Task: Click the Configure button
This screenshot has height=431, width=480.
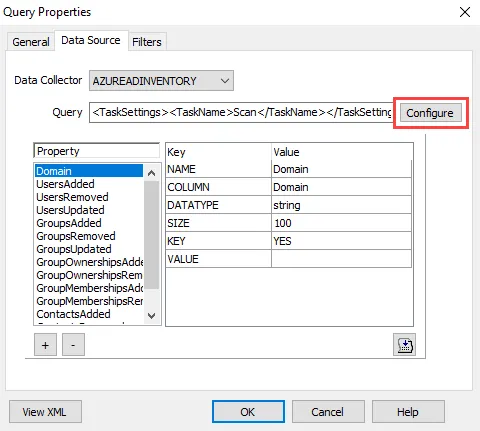Action: tap(431, 113)
